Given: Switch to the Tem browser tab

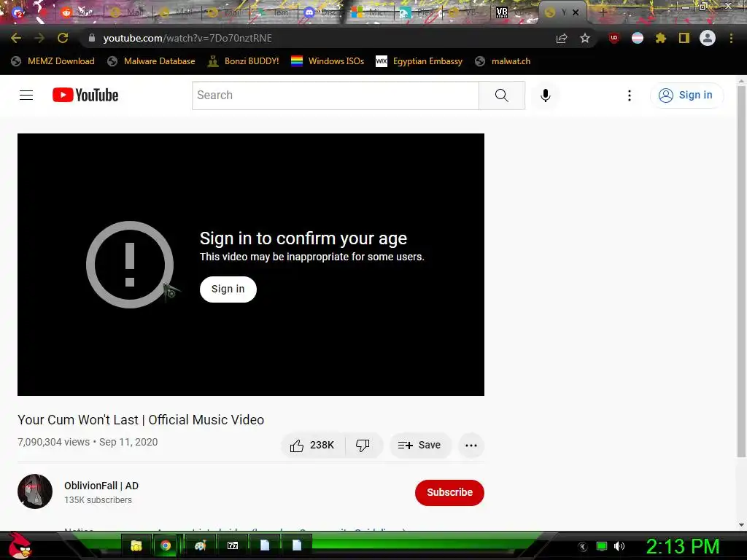Looking at the screenshot, I should pos(273,13).
